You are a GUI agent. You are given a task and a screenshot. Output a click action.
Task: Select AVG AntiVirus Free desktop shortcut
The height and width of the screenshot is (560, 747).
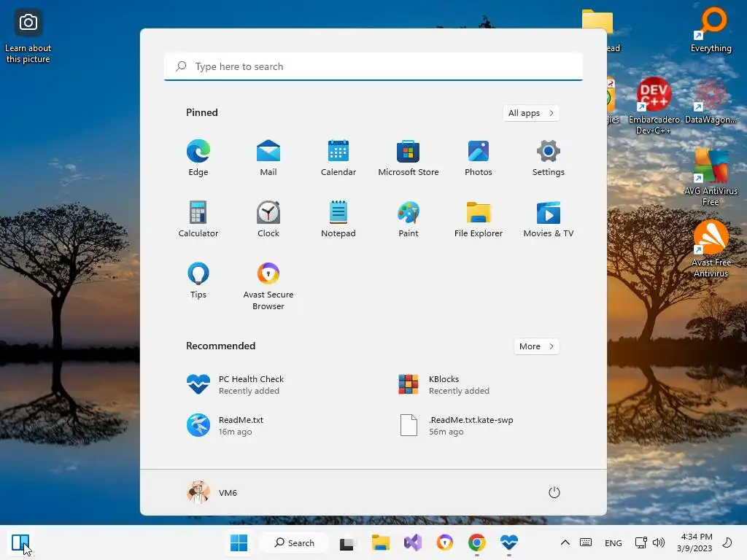711,177
